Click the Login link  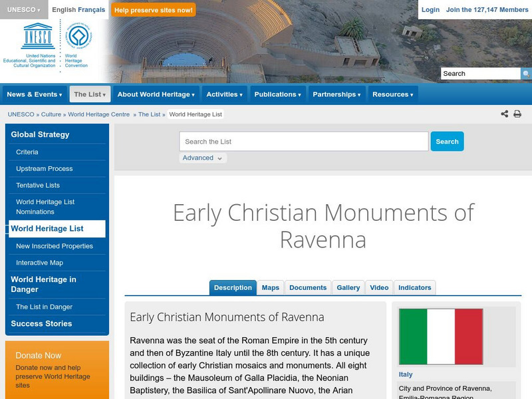click(430, 10)
